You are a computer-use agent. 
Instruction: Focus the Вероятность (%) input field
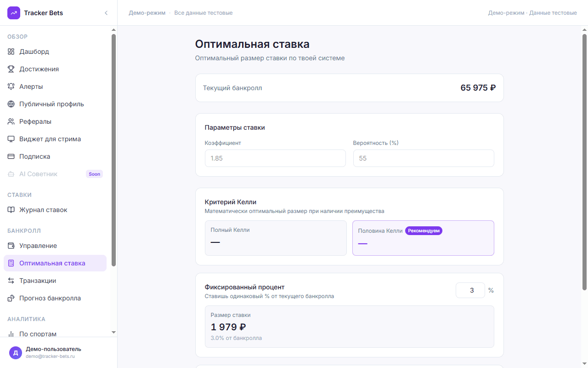[x=424, y=158]
